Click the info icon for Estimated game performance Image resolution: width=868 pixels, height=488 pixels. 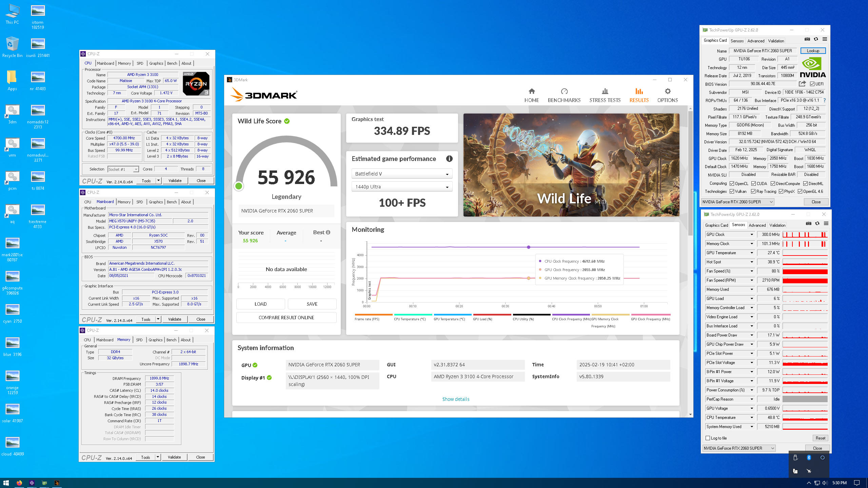[449, 159]
